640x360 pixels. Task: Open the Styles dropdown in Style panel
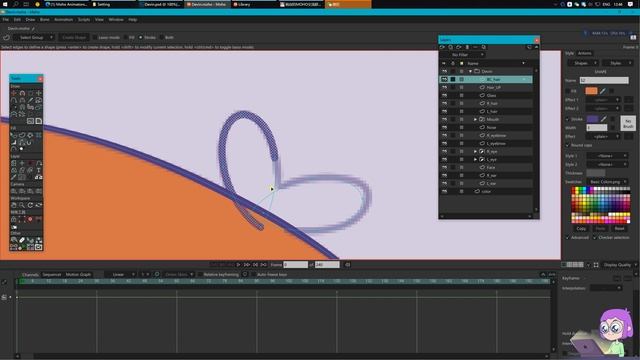pos(617,63)
